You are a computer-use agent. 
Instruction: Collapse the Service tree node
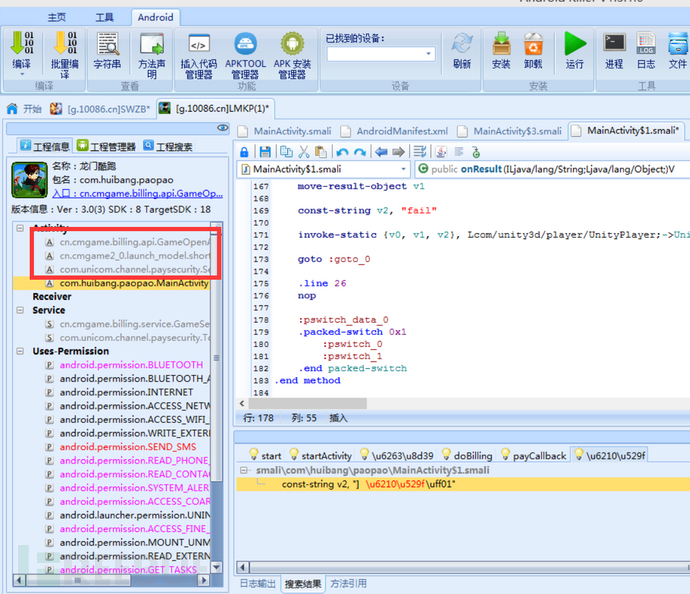click(20, 310)
